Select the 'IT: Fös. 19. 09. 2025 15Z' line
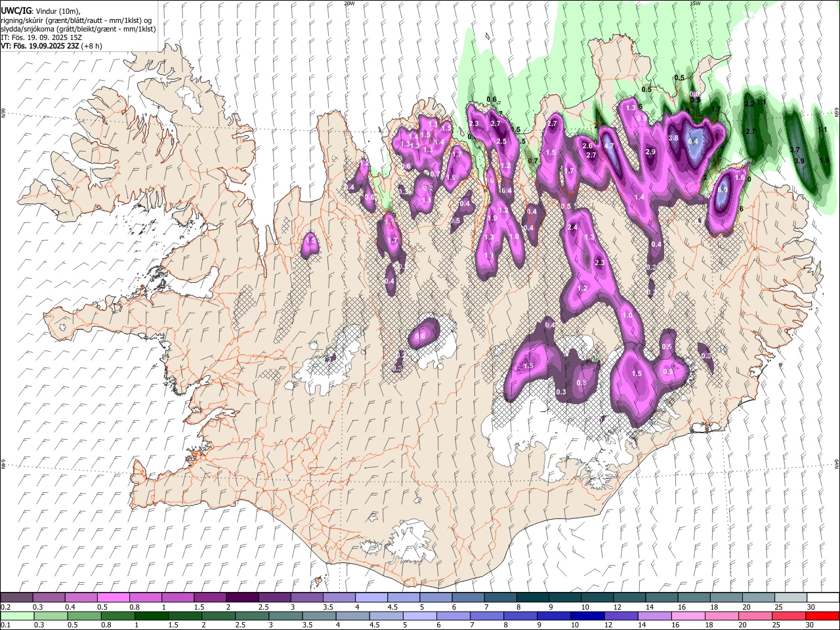The height and width of the screenshot is (630, 840). (x=41, y=37)
